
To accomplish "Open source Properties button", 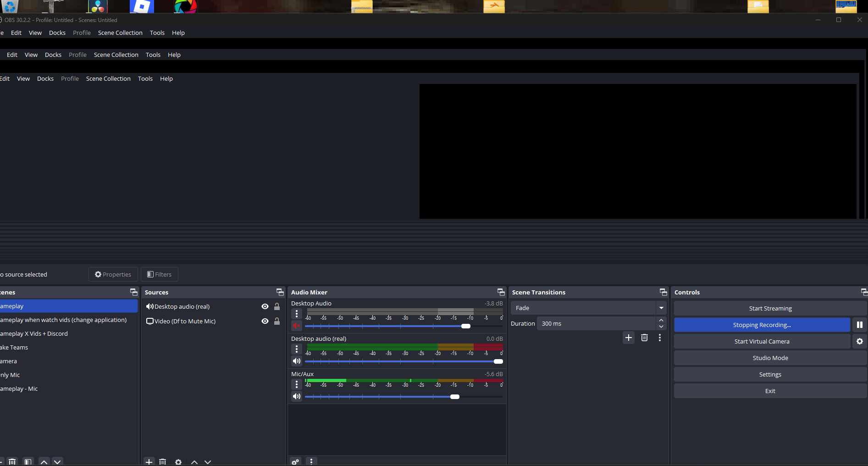I will click(113, 274).
